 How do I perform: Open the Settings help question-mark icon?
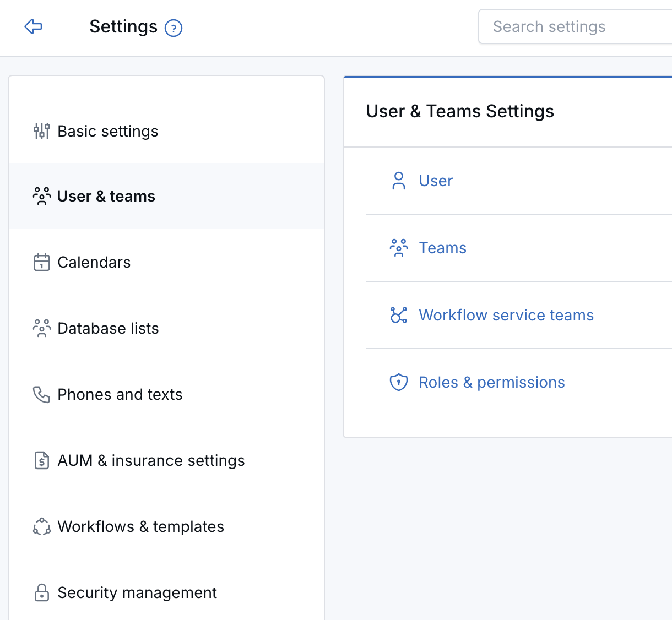pyautogui.click(x=174, y=28)
